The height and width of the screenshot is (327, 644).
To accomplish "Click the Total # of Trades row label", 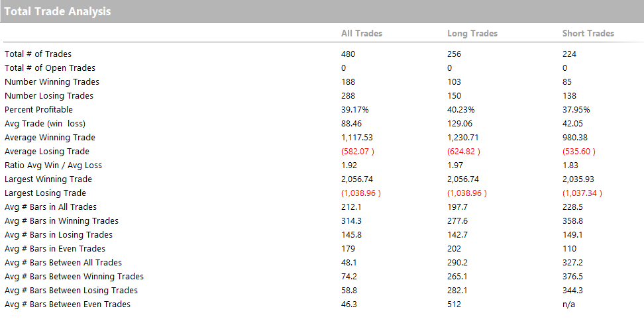I will (38, 54).
